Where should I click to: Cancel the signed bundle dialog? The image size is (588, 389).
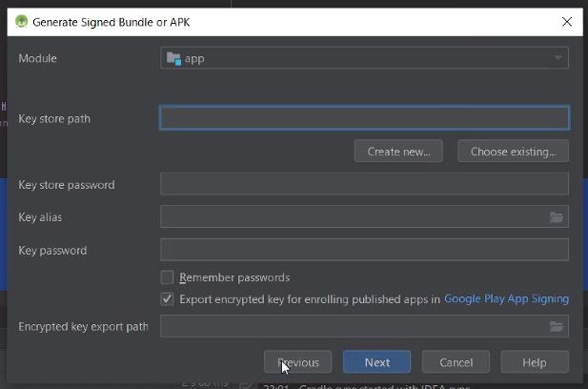(x=456, y=362)
